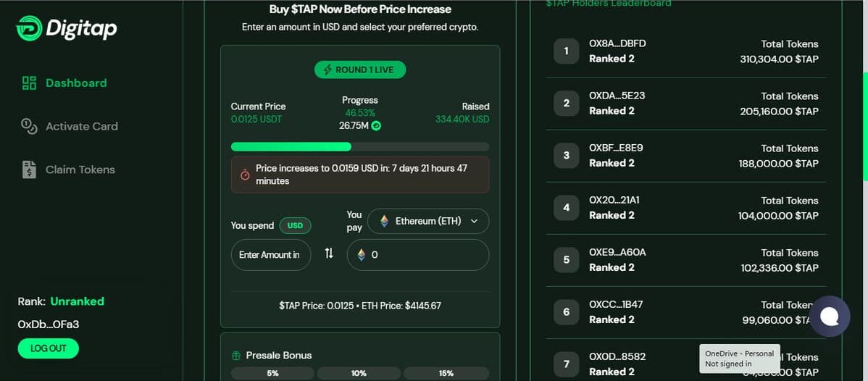Click the timer icon in price notice
The image size is (868, 381).
(x=245, y=175)
